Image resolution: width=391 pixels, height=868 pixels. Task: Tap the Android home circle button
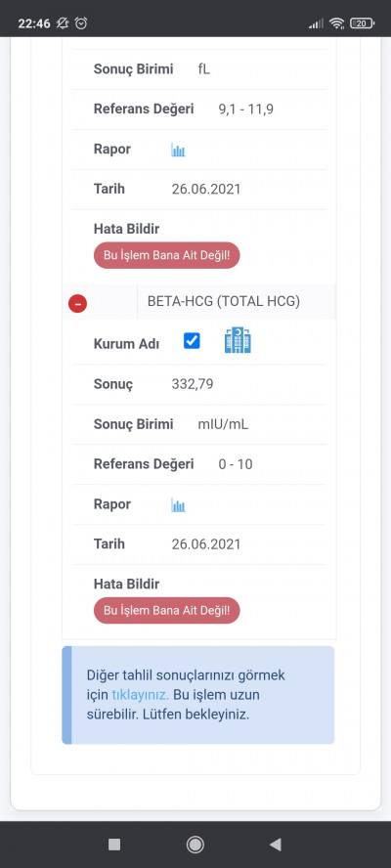coord(195,845)
